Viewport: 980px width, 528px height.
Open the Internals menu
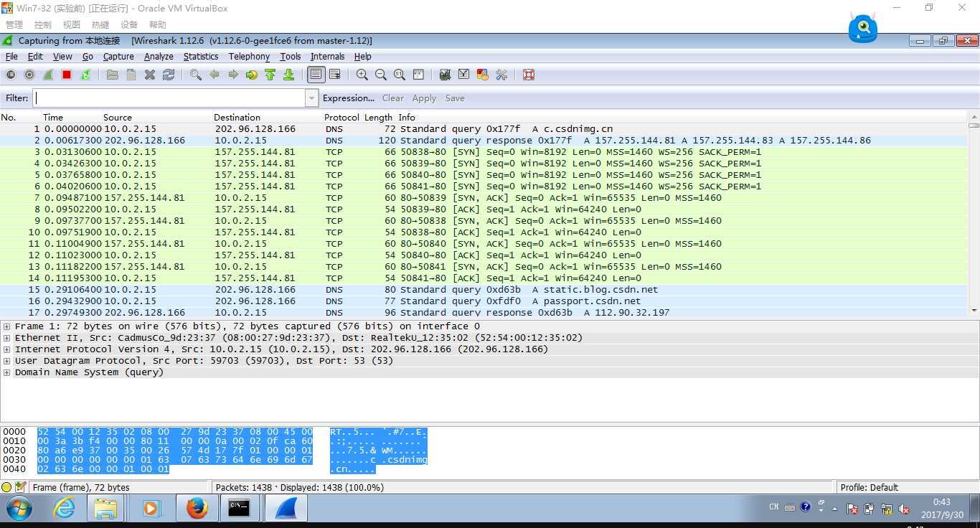click(x=327, y=57)
